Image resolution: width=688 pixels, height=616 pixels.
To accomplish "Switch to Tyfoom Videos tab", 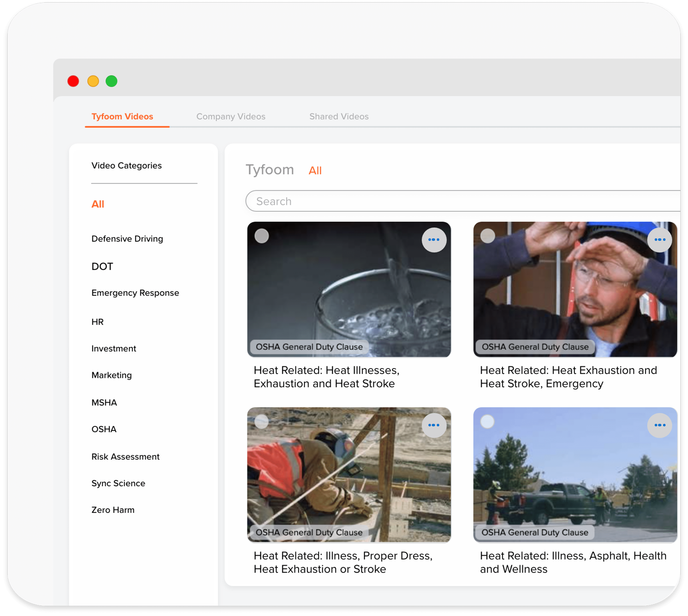I will click(122, 117).
